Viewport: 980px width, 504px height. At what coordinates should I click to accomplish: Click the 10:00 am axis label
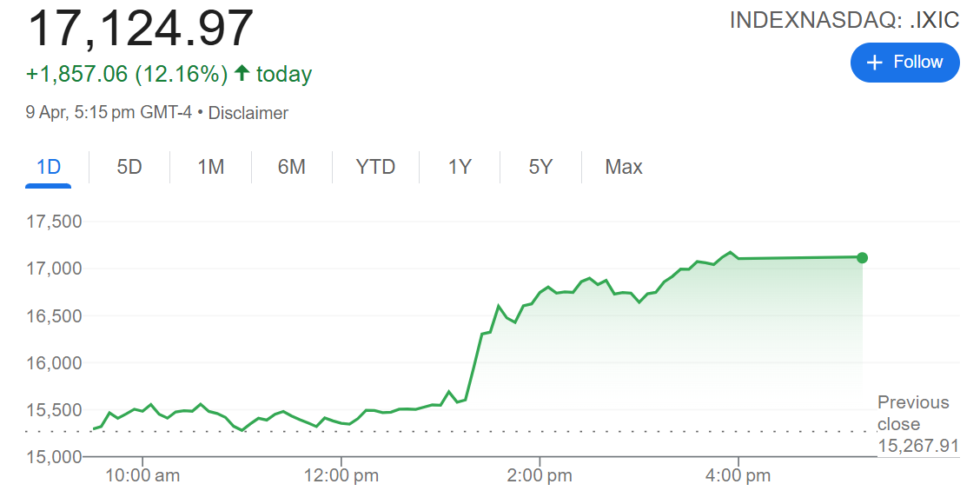[142, 475]
